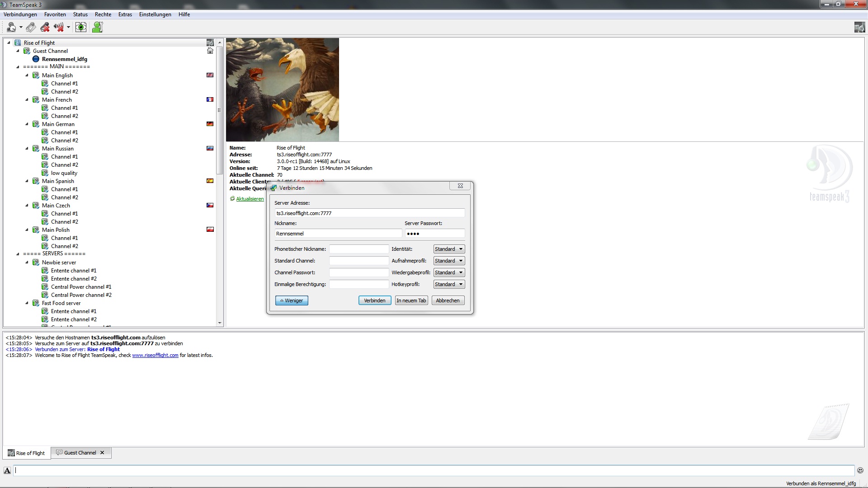The width and height of the screenshot is (868, 488).
Task: Open the www.riseofflight.com link
Action: pyautogui.click(x=155, y=355)
